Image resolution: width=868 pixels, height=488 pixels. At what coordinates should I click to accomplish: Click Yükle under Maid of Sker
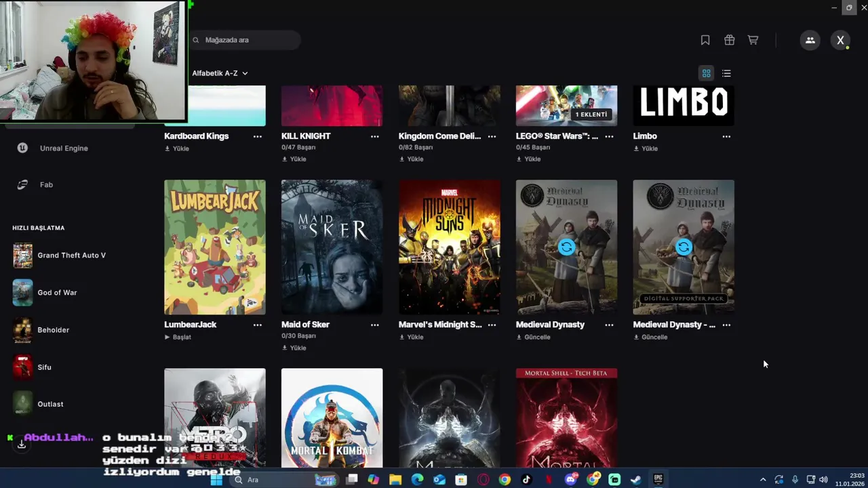pyautogui.click(x=294, y=348)
